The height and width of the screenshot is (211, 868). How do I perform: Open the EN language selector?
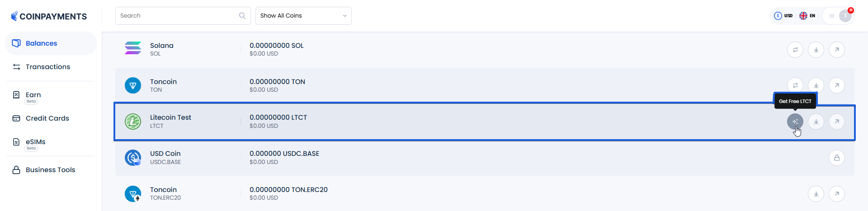pos(807,16)
